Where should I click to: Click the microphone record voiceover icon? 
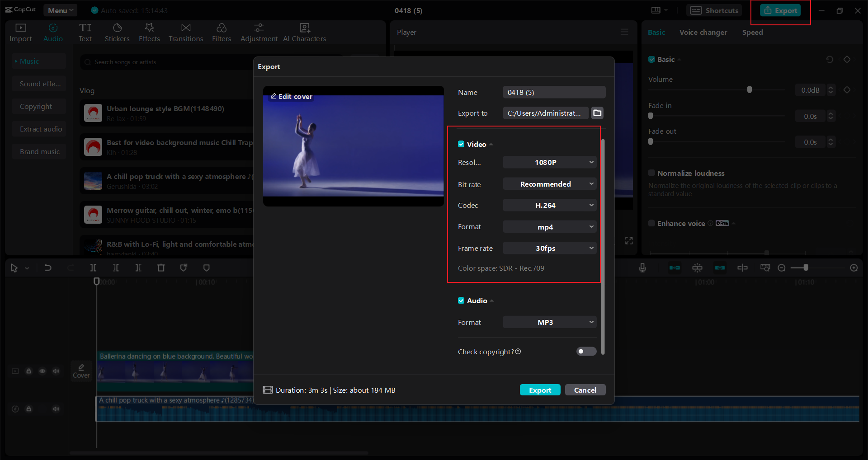[642, 268]
